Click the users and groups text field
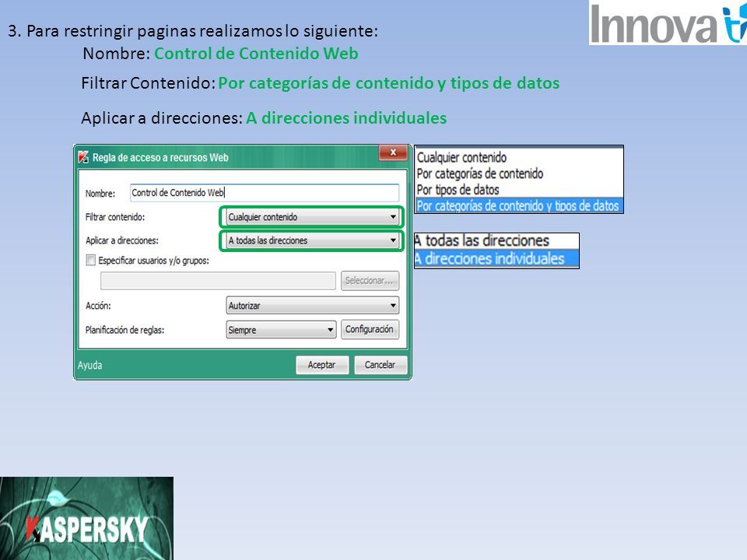Image resolution: width=747 pixels, height=560 pixels. coord(218,281)
